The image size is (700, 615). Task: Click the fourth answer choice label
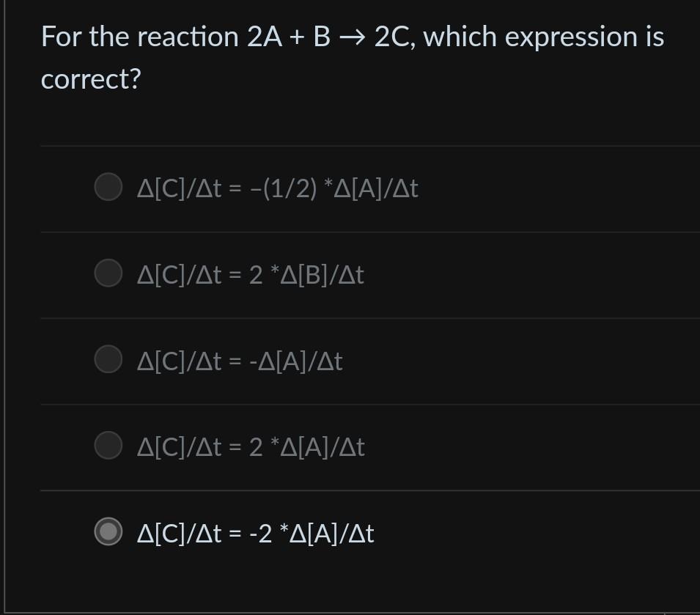click(x=251, y=446)
